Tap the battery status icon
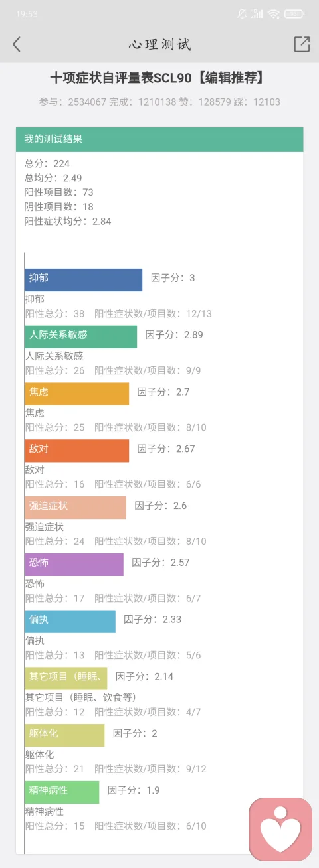Screen dimensions: 319x868 (294, 14)
